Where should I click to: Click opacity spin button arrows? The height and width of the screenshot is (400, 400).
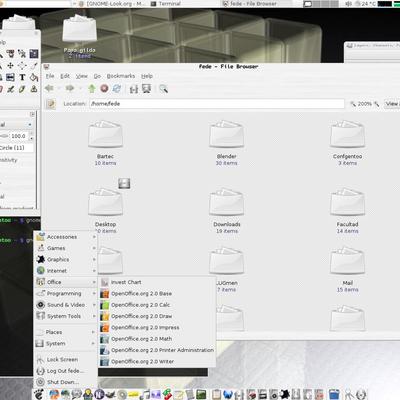(32, 136)
